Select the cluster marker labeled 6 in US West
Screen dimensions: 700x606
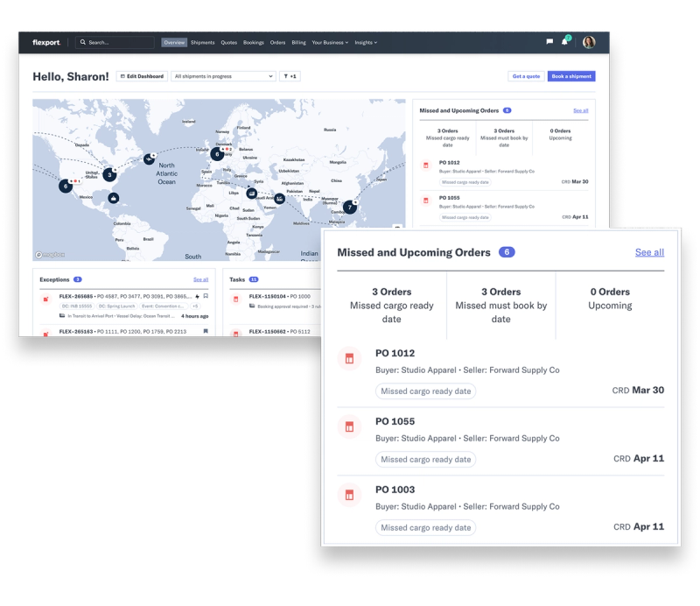[x=66, y=186]
